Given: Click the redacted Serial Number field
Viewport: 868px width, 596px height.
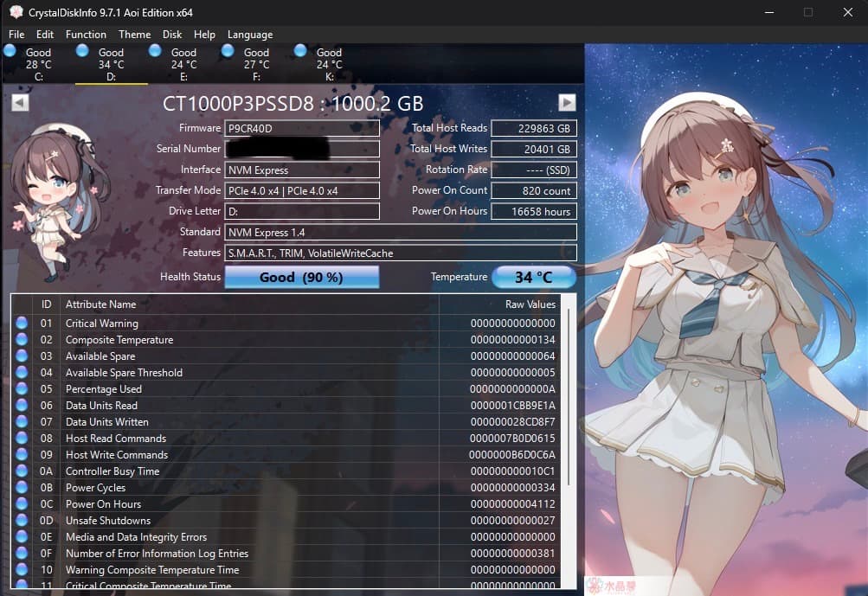Looking at the screenshot, I should (302, 149).
